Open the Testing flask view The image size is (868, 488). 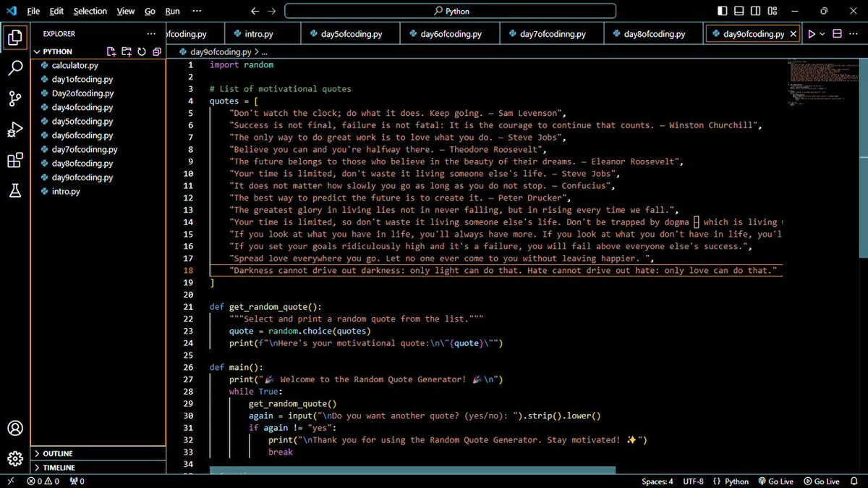(15, 190)
